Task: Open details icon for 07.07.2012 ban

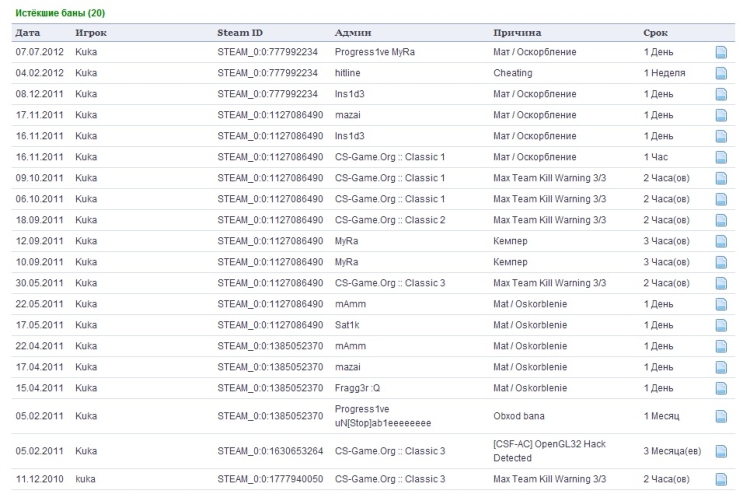Action: (x=721, y=52)
